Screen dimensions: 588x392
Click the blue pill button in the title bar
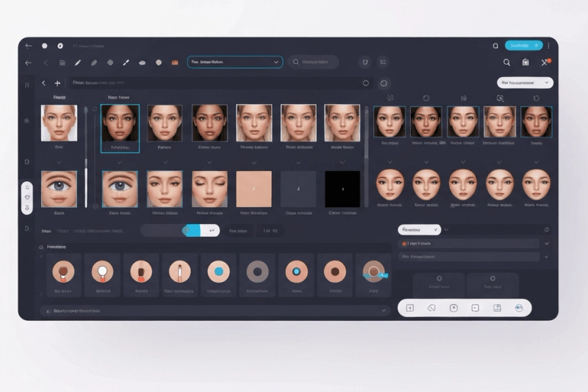point(524,46)
